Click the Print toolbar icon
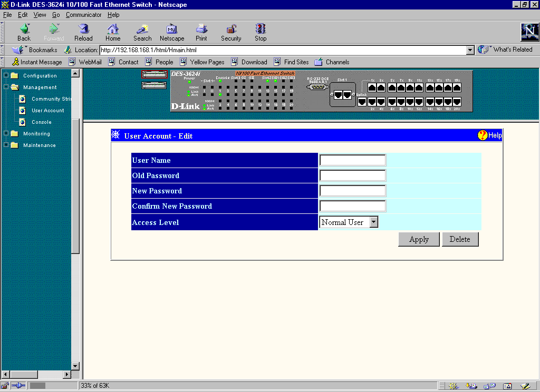The height and width of the screenshot is (392, 540). click(201, 32)
